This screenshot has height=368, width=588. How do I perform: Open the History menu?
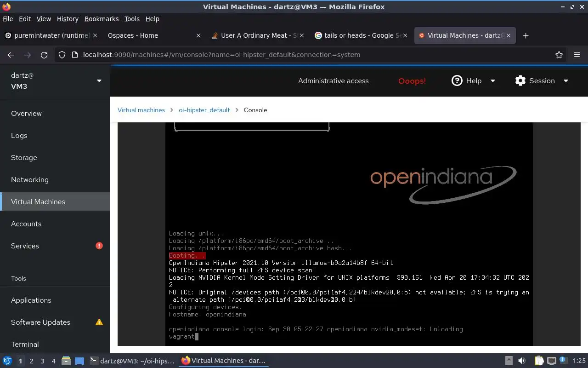[68, 19]
